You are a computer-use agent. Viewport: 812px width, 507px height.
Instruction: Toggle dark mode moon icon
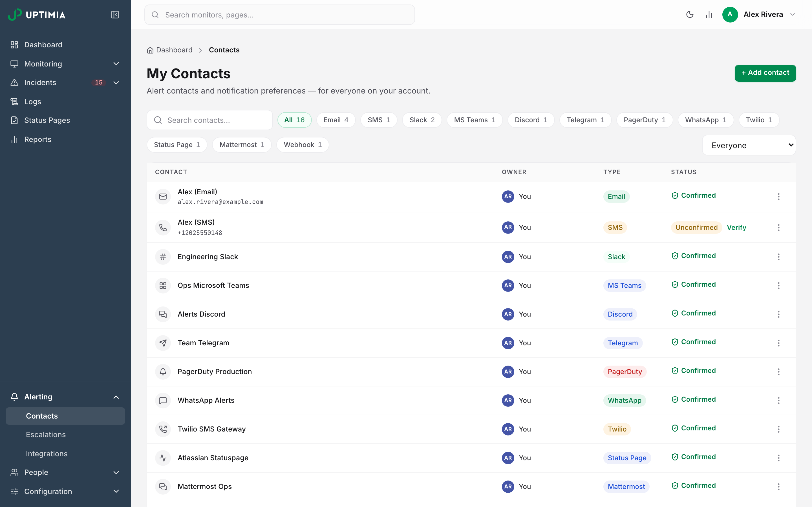point(690,14)
